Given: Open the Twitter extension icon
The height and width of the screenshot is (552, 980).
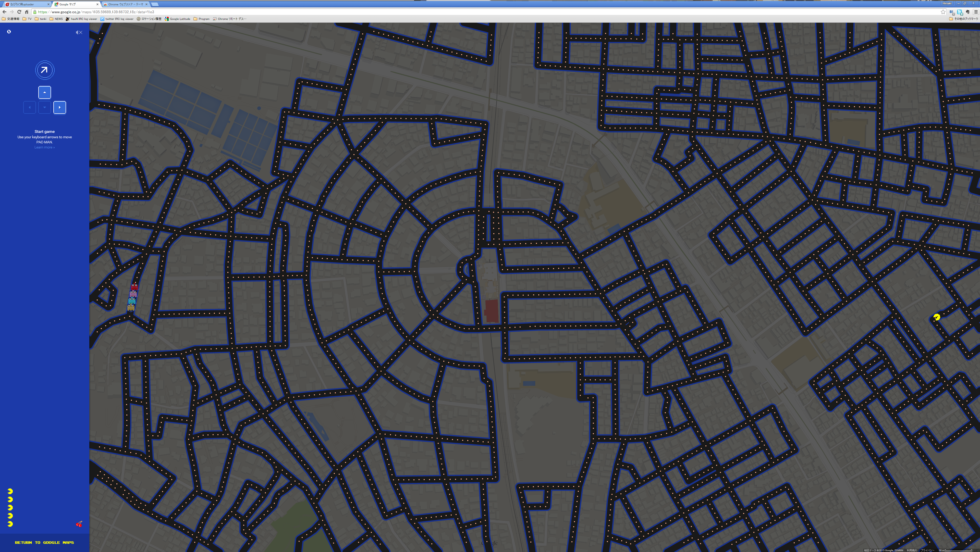Looking at the screenshot, I should pos(960,12).
